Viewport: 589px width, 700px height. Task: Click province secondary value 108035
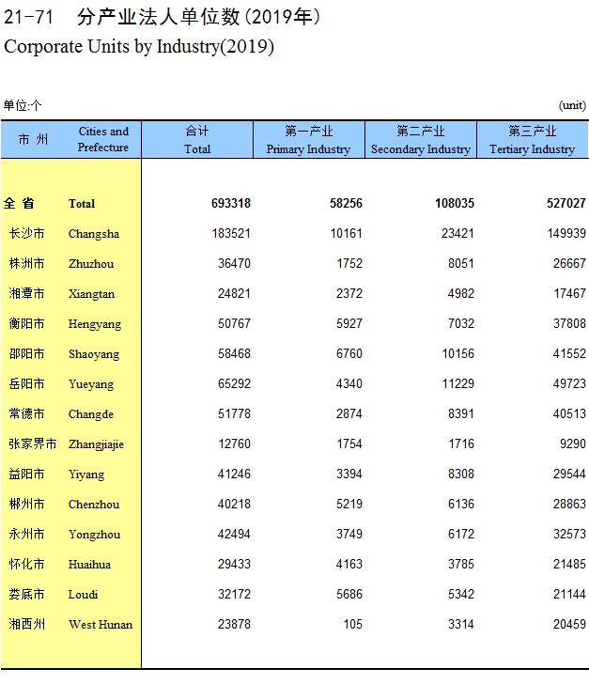tap(455, 204)
